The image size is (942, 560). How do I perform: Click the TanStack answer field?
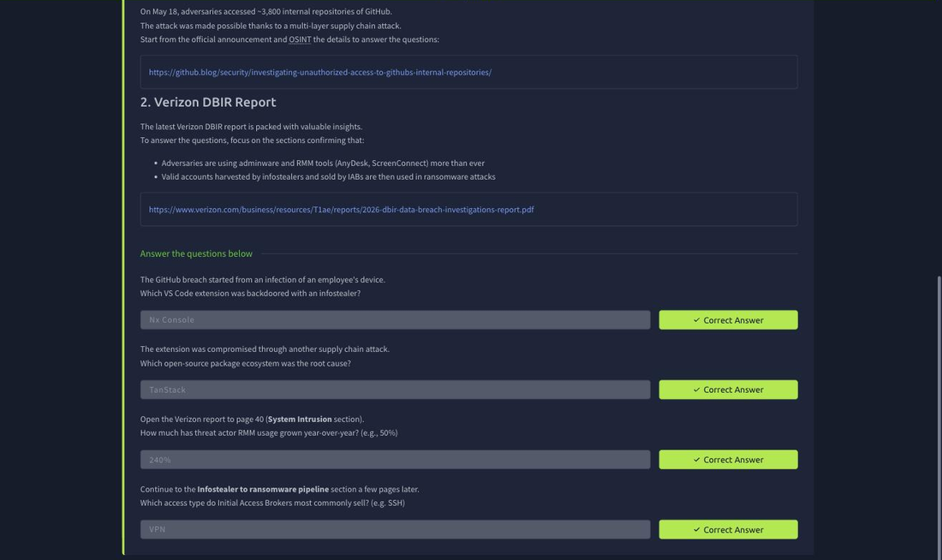pos(395,390)
